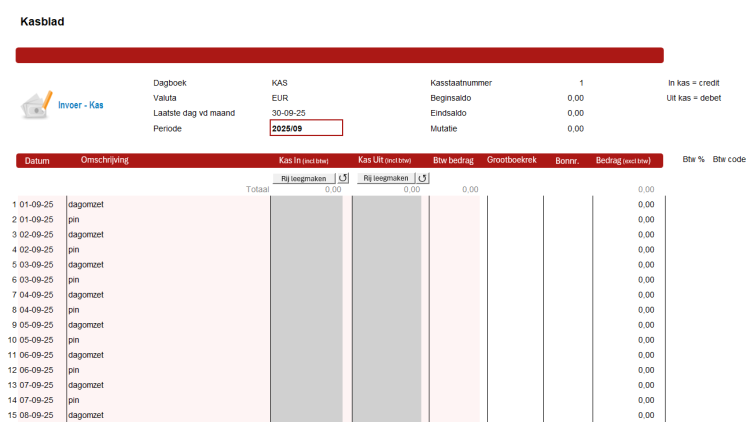The height and width of the screenshot is (422, 750).
Task: Click description 'dagomzet' in row 3
Action: click(87, 234)
